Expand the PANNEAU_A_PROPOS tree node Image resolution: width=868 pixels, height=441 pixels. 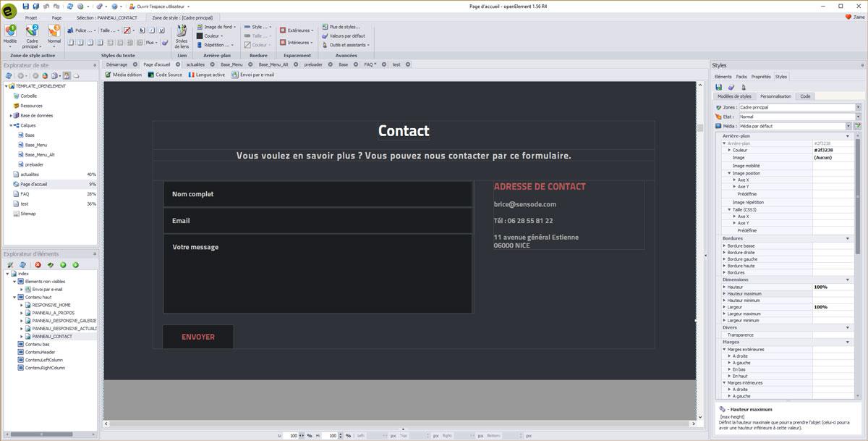tap(22, 313)
